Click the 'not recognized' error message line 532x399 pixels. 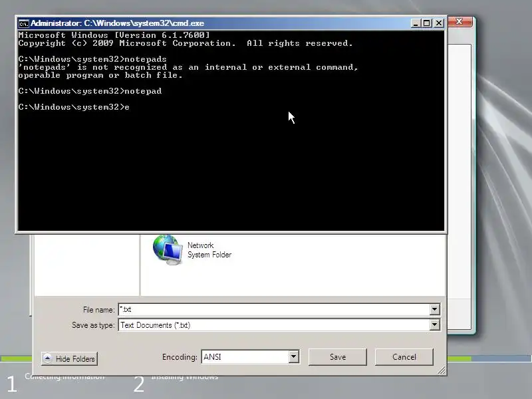click(188, 67)
